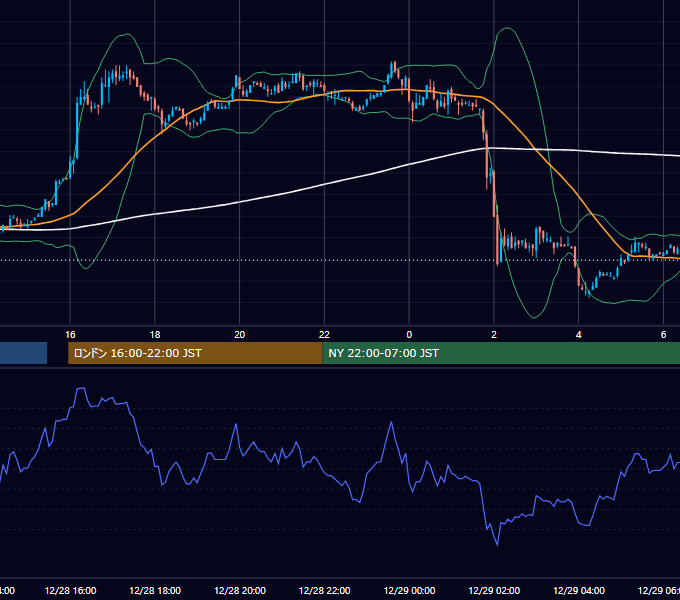The image size is (680, 600).
Task: Click the 12/29 04:00 date label
Action: pyautogui.click(x=579, y=590)
